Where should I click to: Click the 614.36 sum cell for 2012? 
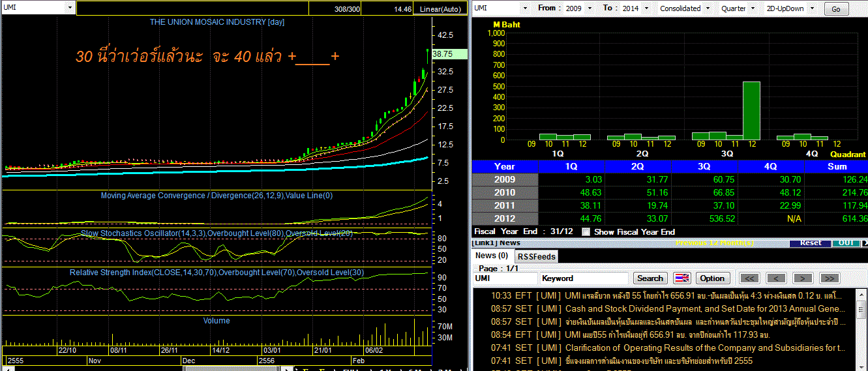tap(836, 218)
